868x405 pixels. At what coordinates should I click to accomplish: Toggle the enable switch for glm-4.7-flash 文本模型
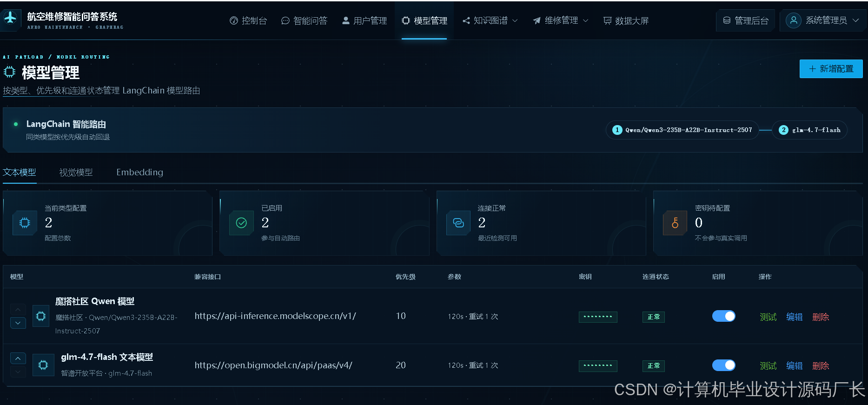pos(724,365)
